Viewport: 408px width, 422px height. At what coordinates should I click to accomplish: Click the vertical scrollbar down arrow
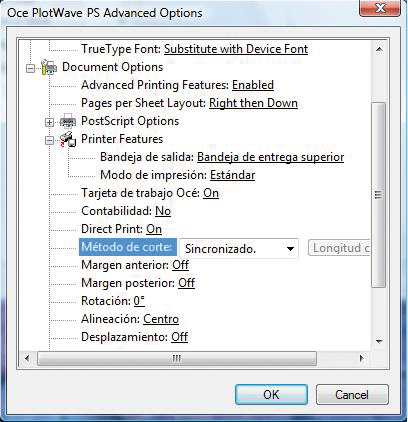tap(379, 341)
